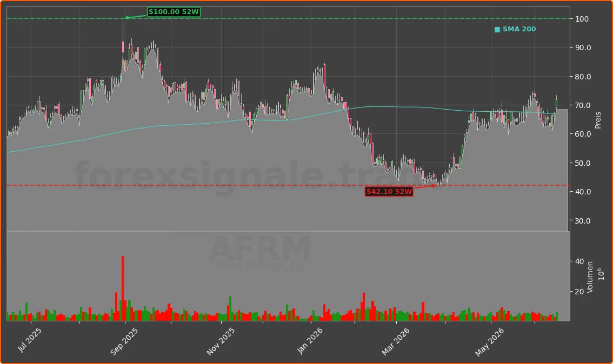
Task: Click the SMA 200 legend label
Action: point(519,29)
